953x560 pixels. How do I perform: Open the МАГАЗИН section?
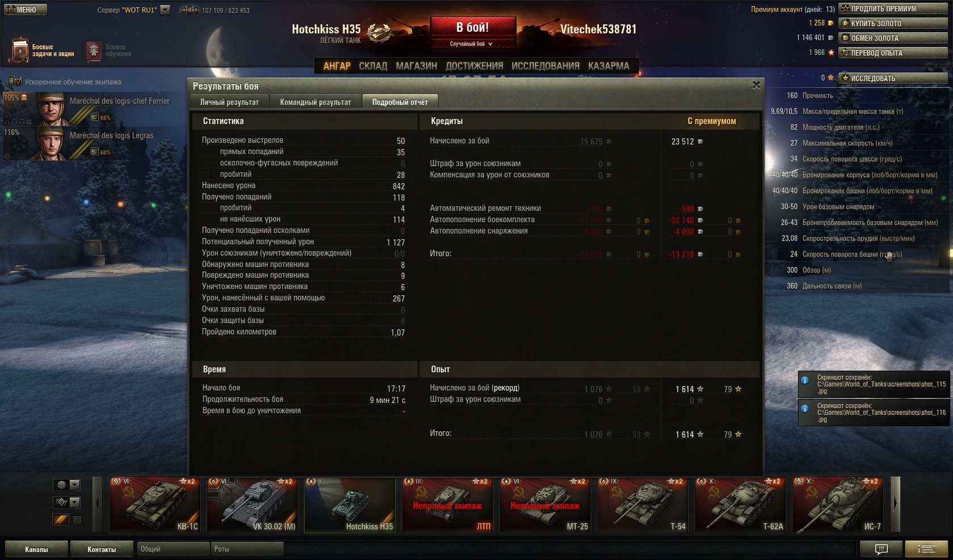(416, 66)
